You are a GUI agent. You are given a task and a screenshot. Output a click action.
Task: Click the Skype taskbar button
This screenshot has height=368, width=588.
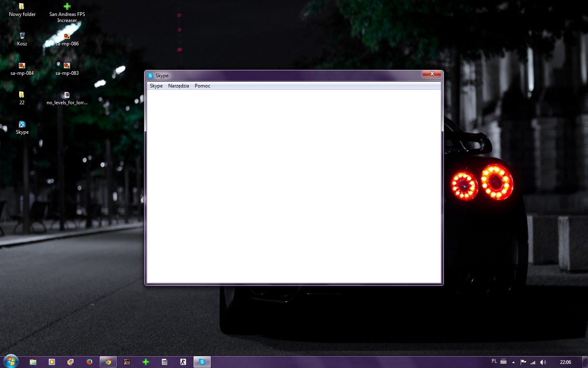(202, 362)
